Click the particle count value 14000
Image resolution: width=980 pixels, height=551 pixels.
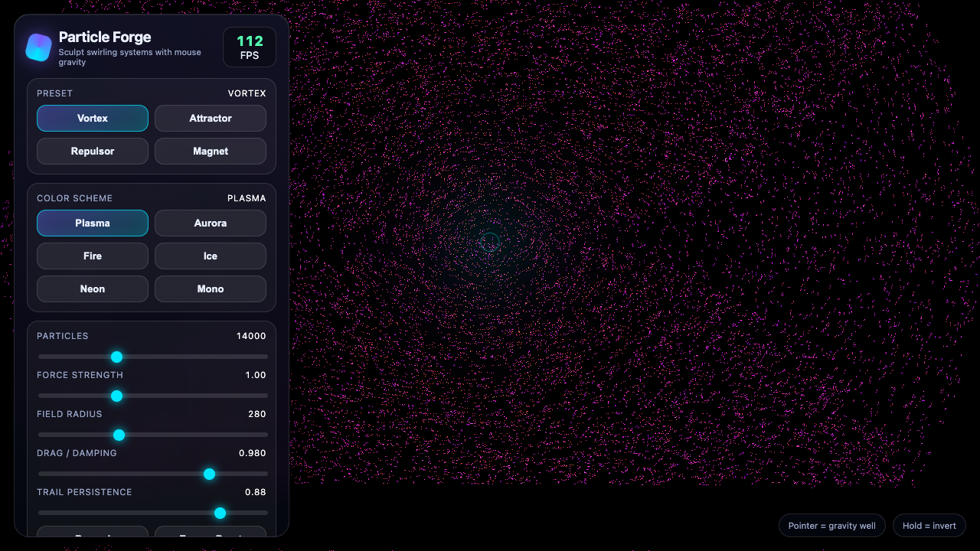[251, 336]
